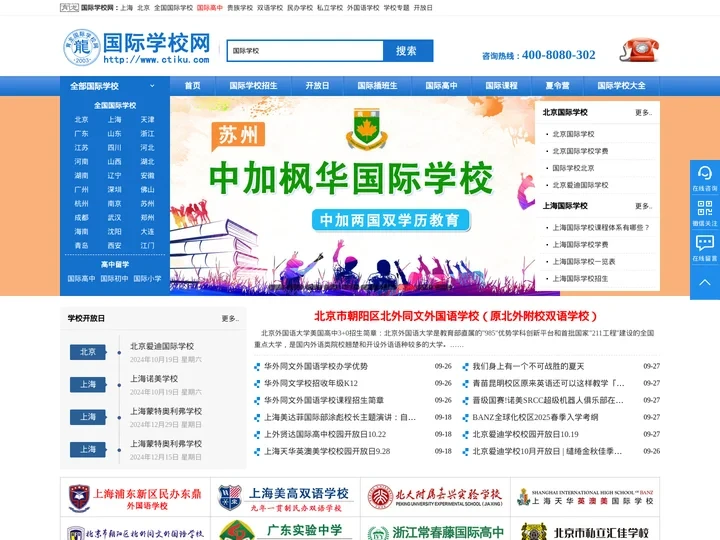Image resolution: width=720 pixels, height=540 pixels.
Task: Open 北京爱迪国际学校 link in right panel
Action: point(580,185)
